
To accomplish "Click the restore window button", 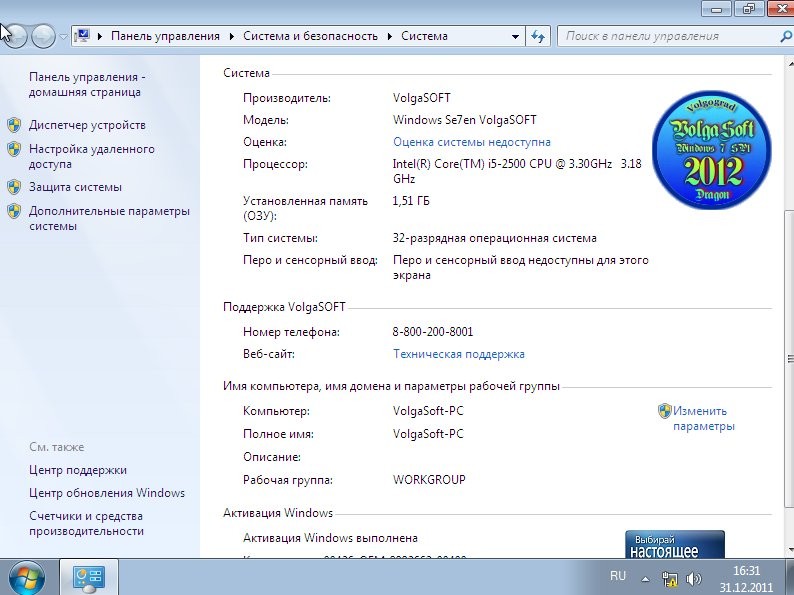I will click(x=748, y=9).
